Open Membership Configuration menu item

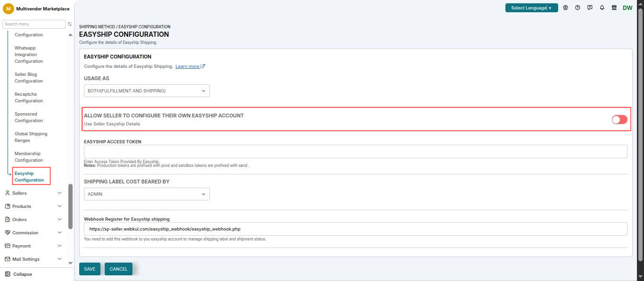[29, 157]
